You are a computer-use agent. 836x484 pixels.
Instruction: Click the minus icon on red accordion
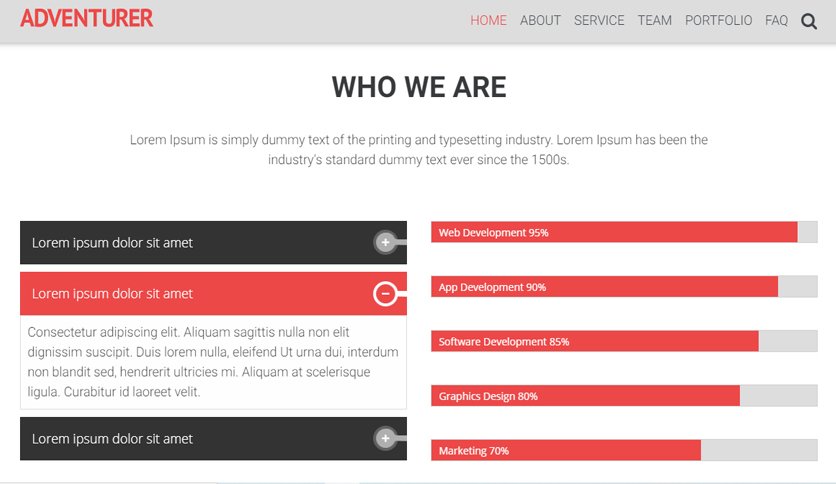pyautogui.click(x=385, y=293)
